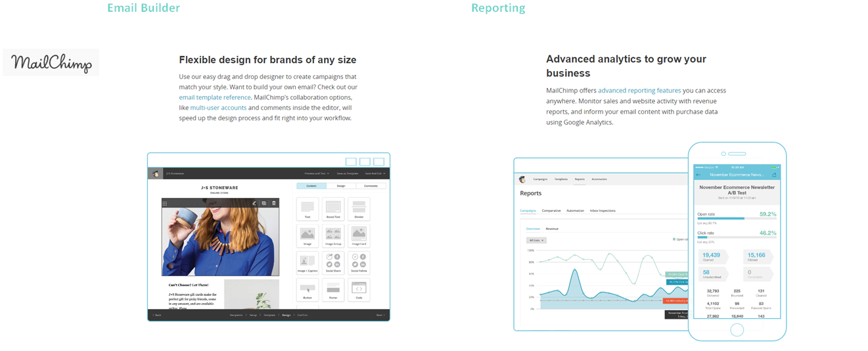Open the Templates nav item in Reports window
The image size is (868, 351).
560,179
